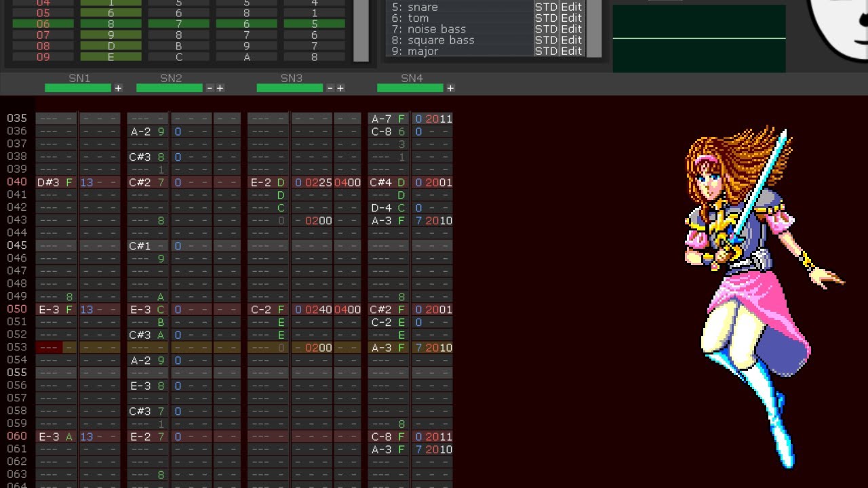868x488 pixels.
Task: Remove an effect column from SN3
Action: [x=330, y=88]
